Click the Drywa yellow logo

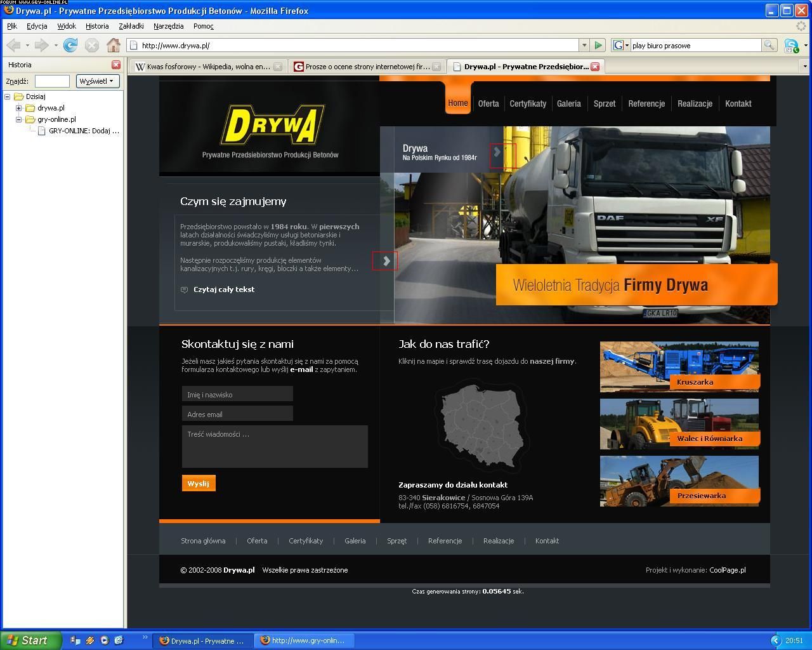coord(272,124)
